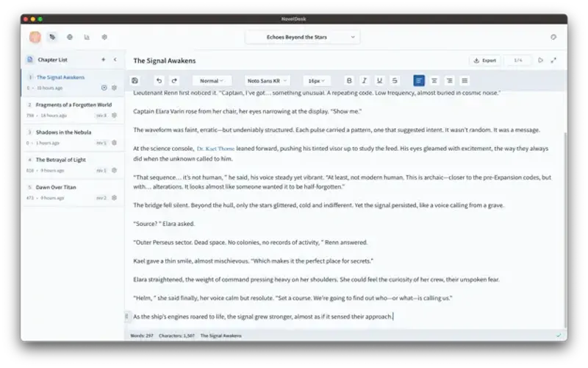
Task: Open the globe icon in top bar
Action: [x=70, y=38]
